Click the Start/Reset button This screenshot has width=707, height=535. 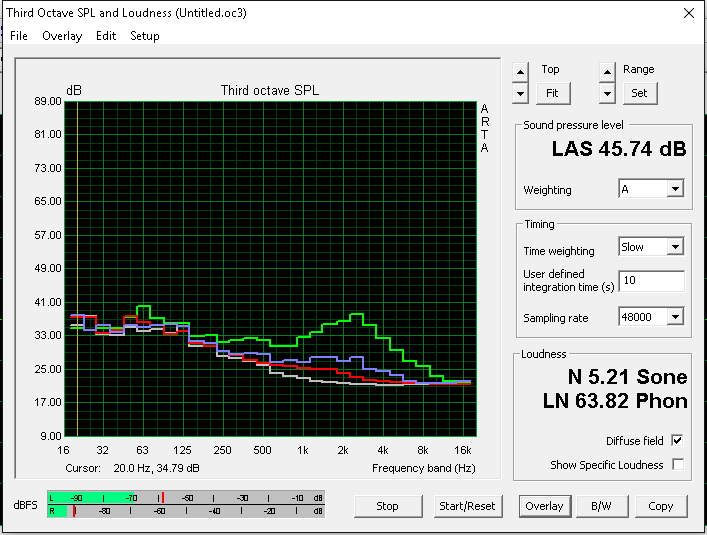(468, 506)
